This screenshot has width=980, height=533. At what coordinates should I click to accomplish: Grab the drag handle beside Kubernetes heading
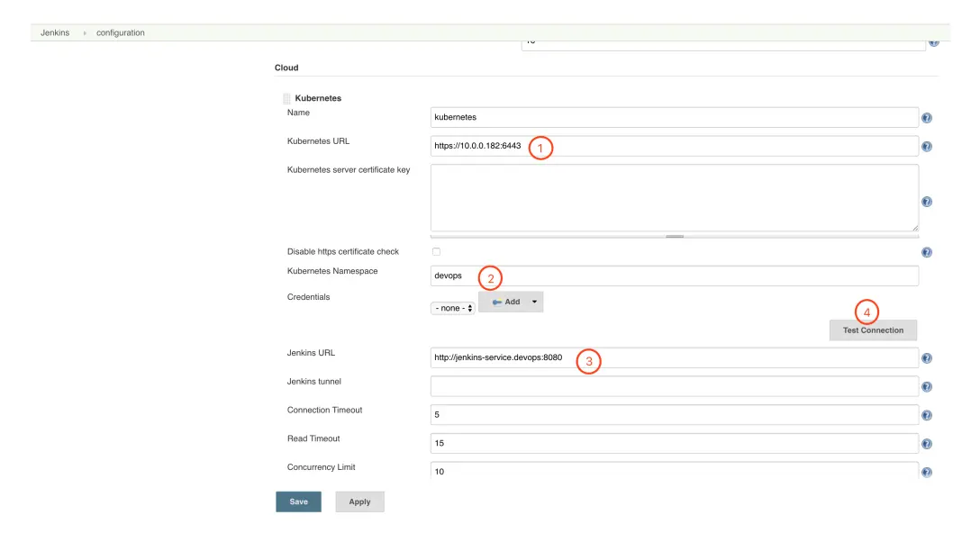[286, 98]
